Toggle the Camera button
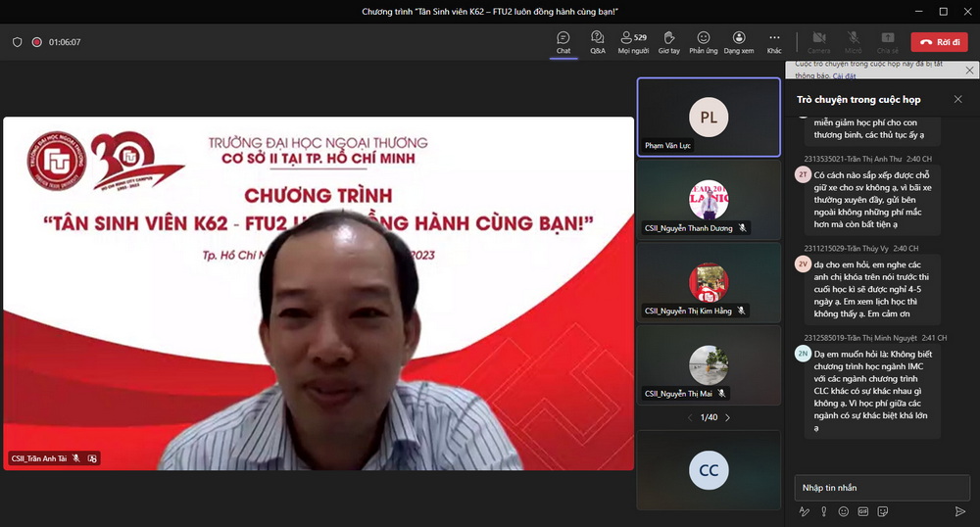Image resolution: width=980 pixels, height=527 pixels. coord(818,42)
